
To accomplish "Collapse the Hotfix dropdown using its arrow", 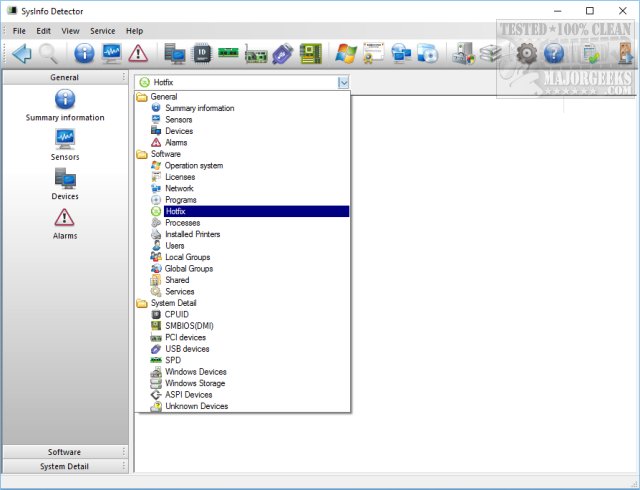I will (x=343, y=82).
